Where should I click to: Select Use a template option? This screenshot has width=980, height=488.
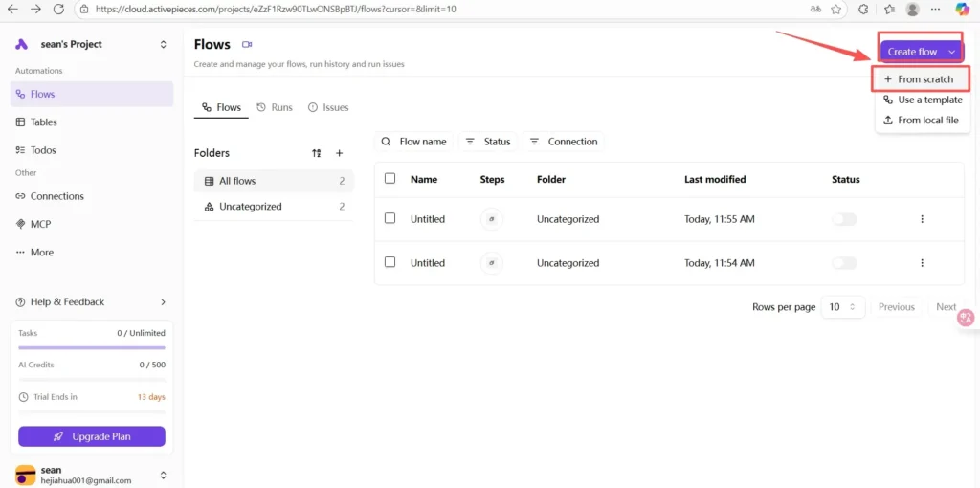[923, 100]
